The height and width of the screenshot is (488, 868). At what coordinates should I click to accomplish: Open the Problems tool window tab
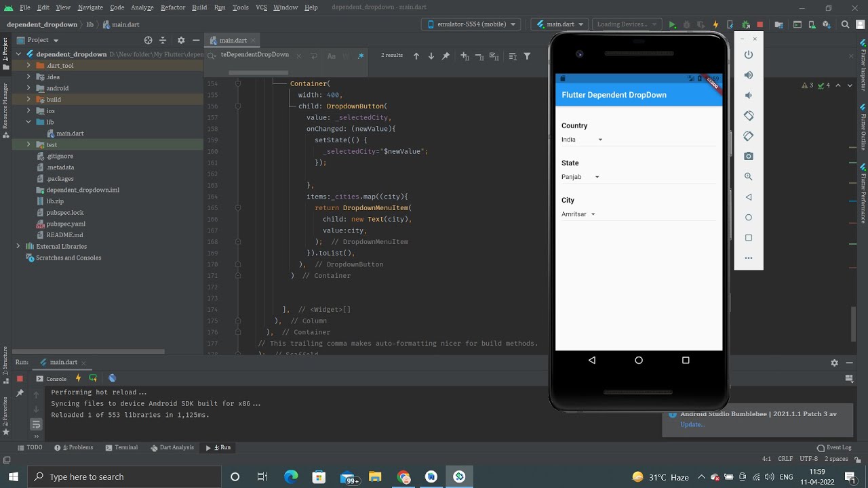(73, 447)
